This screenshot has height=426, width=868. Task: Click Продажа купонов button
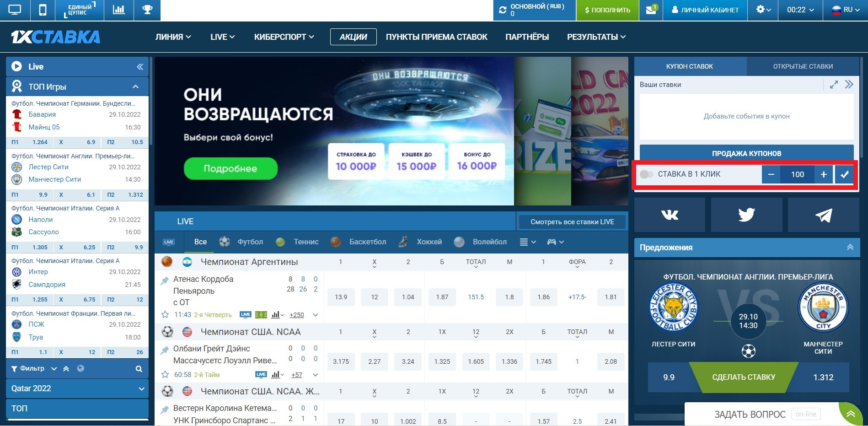point(746,153)
